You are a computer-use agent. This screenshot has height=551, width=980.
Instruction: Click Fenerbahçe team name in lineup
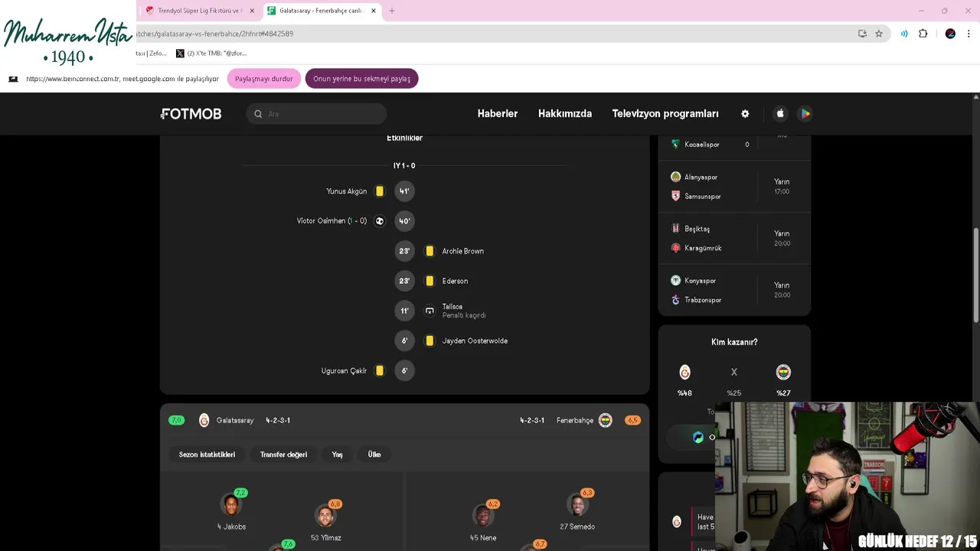tap(575, 420)
